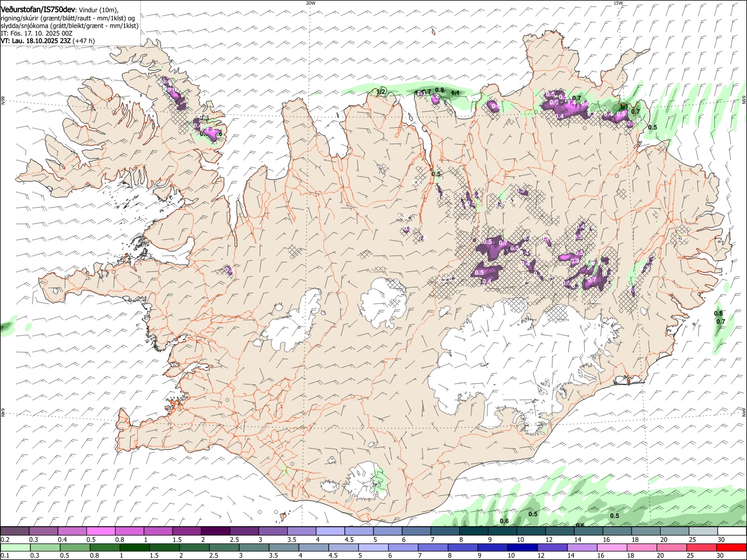
Task: Click the bright pink 0.5 snow swatch
Action: (100, 531)
